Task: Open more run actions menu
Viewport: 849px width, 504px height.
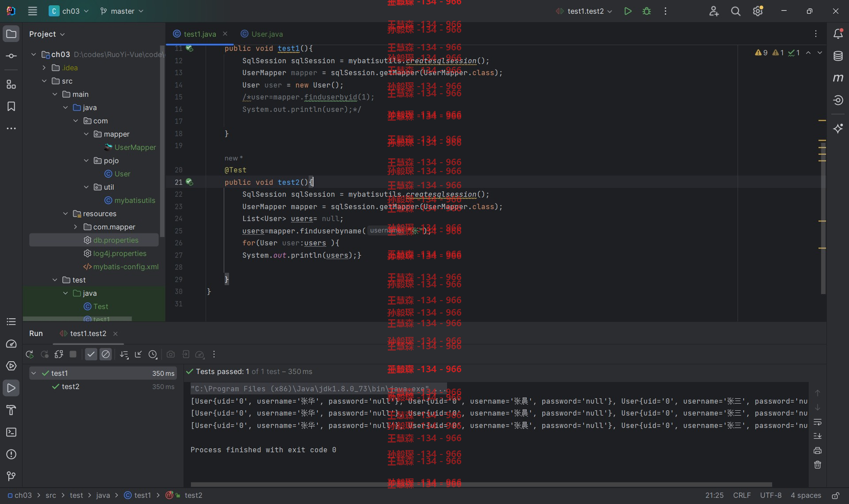Action: click(x=665, y=11)
